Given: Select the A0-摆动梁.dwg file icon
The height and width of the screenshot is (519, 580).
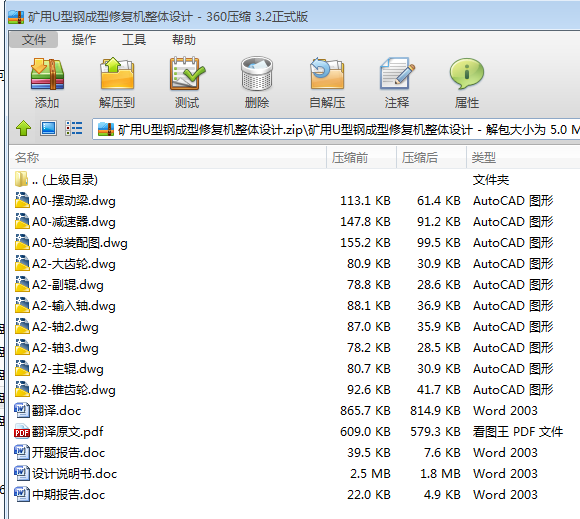Looking at the screenshot, I should click(22, 200).
